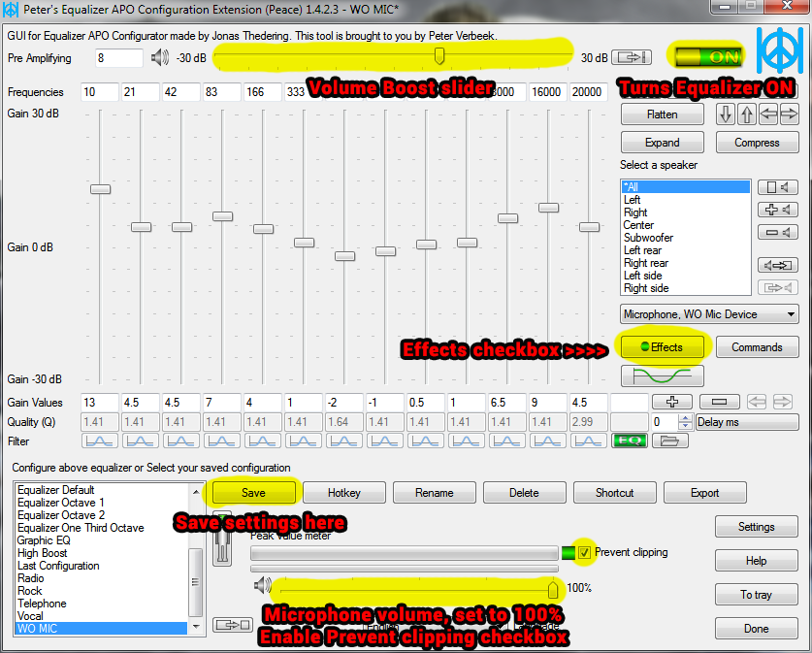Click the microphone volume slider handle

(553, 588)
